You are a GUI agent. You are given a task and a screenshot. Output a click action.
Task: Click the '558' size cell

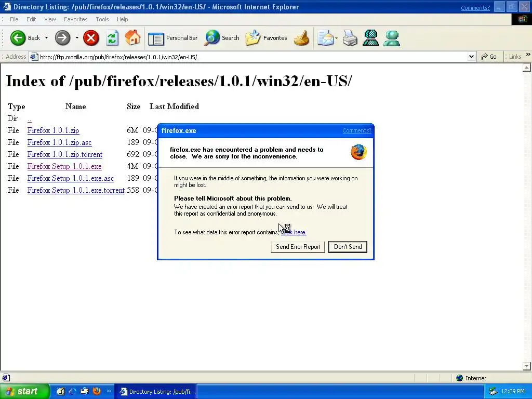(133, 190)
